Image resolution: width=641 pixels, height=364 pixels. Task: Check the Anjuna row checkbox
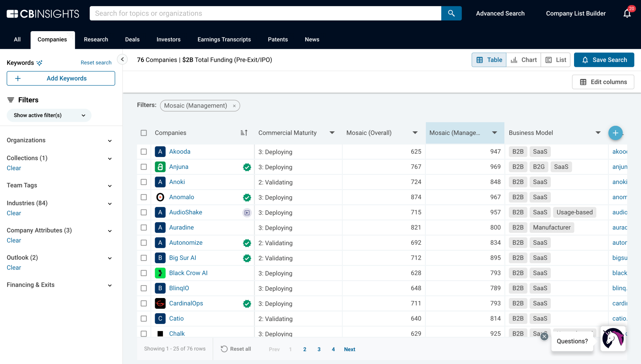144,167
